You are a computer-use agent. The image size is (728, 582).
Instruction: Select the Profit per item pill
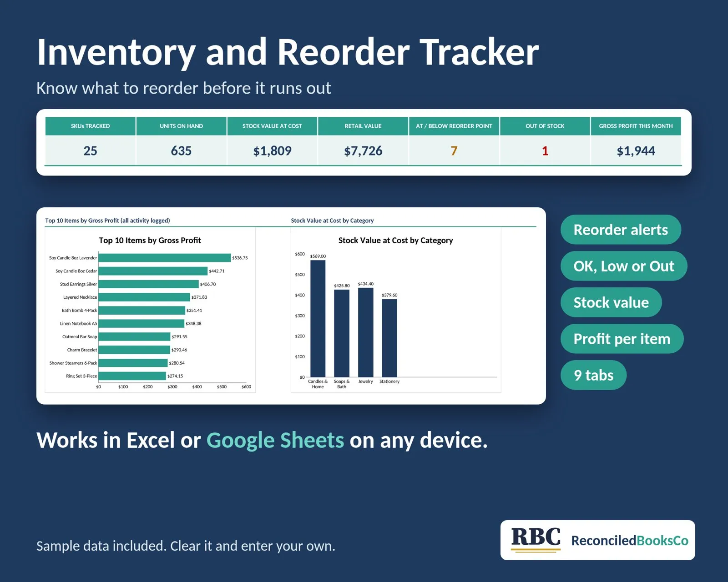click(x=622, y=339)
